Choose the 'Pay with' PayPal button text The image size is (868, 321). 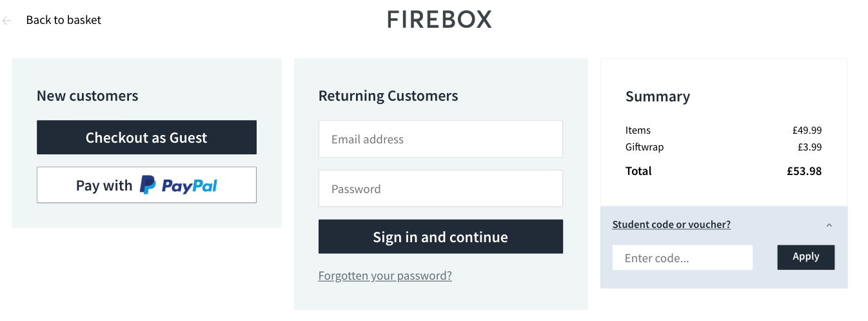tap(104, 185)
